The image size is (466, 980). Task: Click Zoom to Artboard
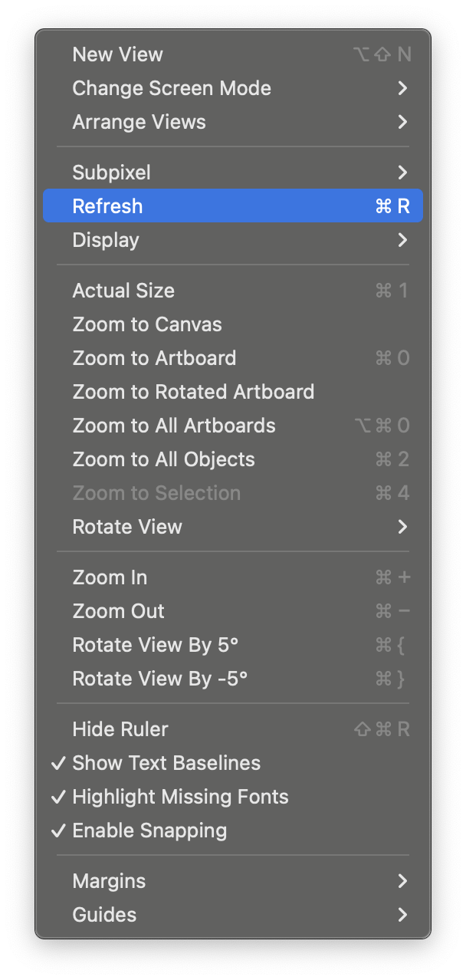(x=154, y=358)
